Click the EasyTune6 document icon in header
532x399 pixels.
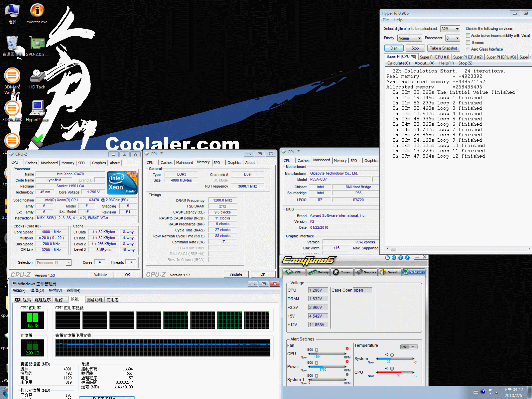pyautogui.click(x=387, y=258)
